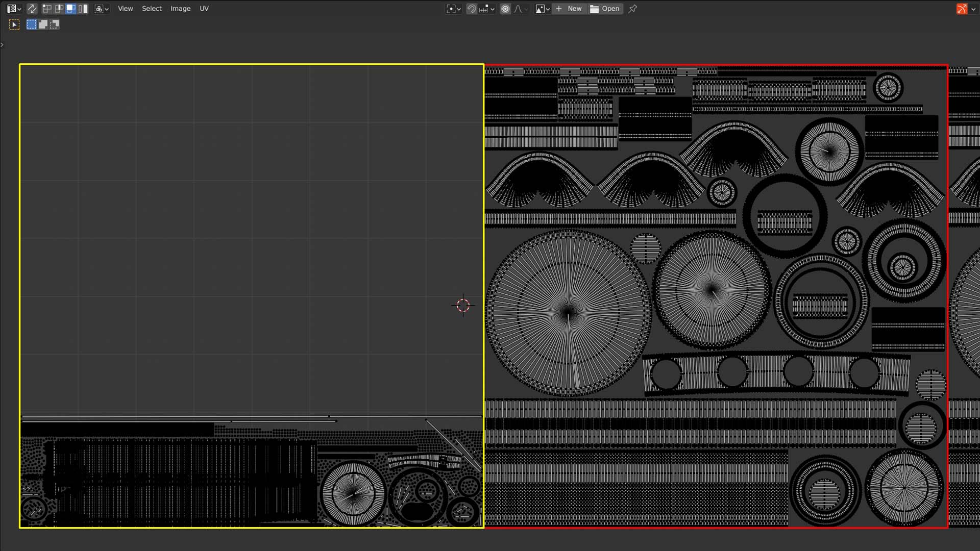Expand the collapsed toolbar side arrow
Image resolution: width=980 pixels, height=551 pixels.
2,45
